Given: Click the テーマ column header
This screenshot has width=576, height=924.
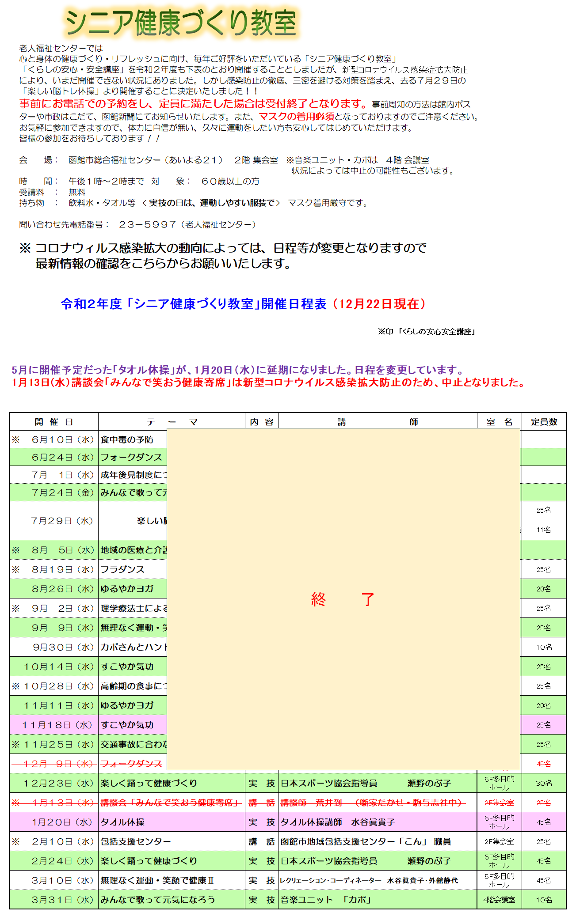Looking at the screenshot, I should [x=172, y=422].
